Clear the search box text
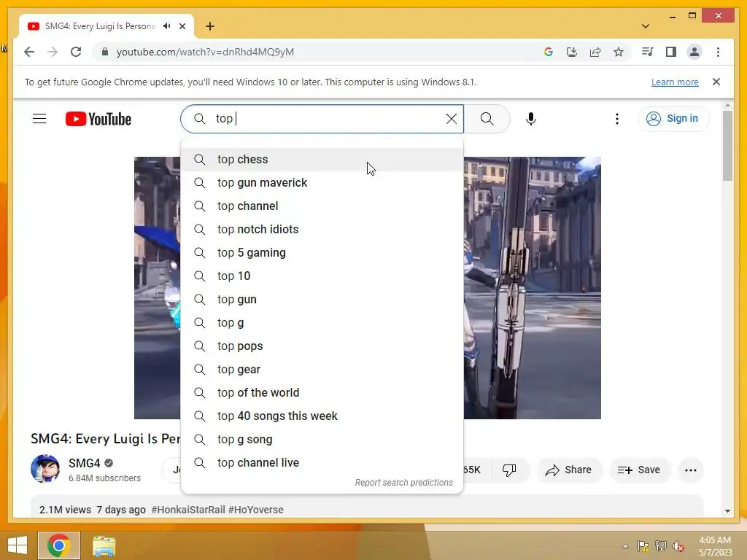Image resolution: width=747 pixels, height=560 pixels. point(451,119)
